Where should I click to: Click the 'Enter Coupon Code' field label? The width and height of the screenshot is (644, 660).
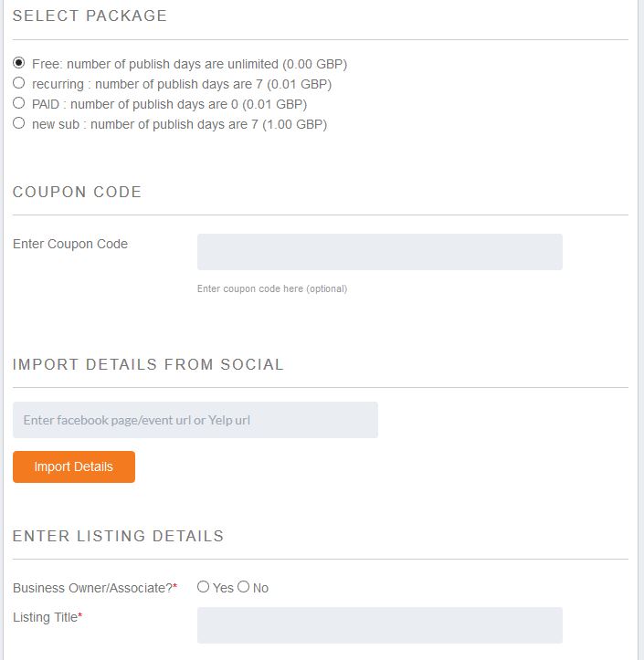click(x=70, y=244)
